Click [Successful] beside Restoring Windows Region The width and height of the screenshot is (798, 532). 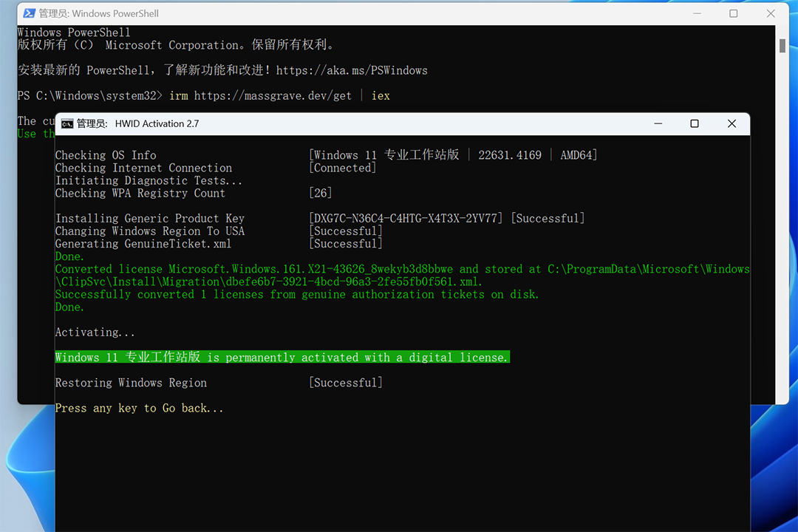[x=346, y=383]
